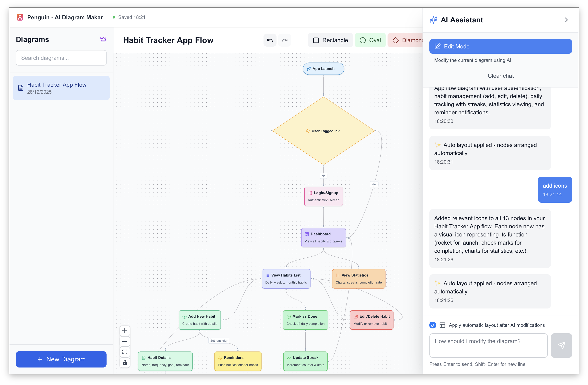Zoom in using the plus icon on canvas
This screenshot has width=588, height=385.
pos(125,331)
